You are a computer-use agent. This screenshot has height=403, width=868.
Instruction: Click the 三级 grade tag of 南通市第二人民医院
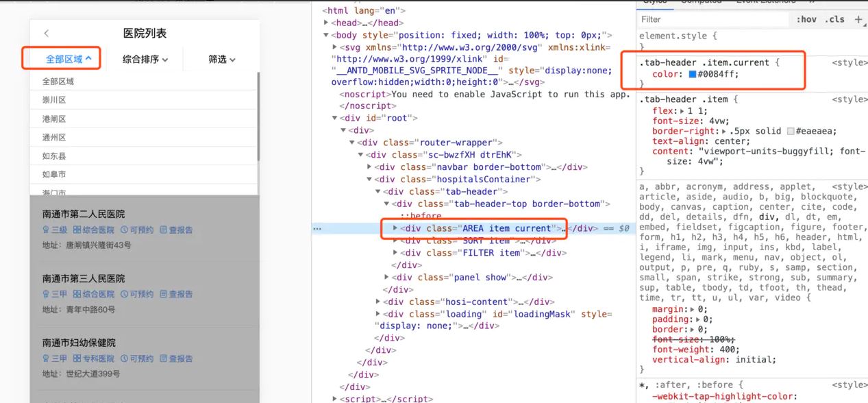click(55, 230)
